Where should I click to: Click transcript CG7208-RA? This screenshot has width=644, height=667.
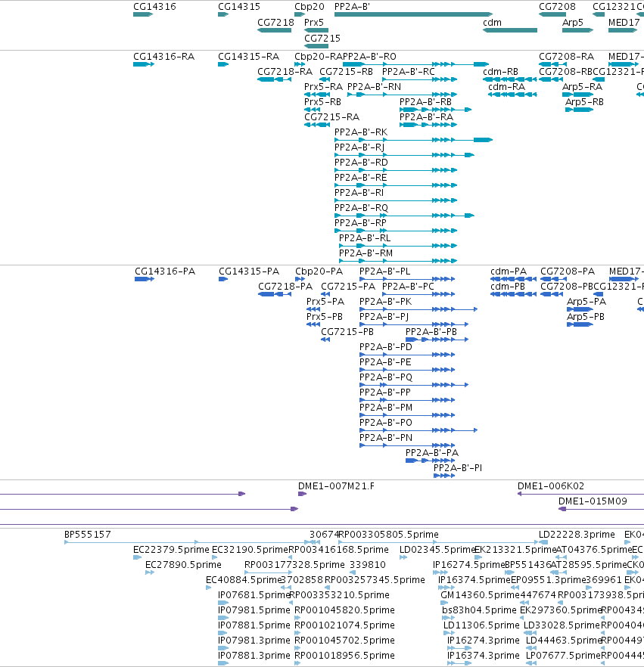[x=553, y=64]
